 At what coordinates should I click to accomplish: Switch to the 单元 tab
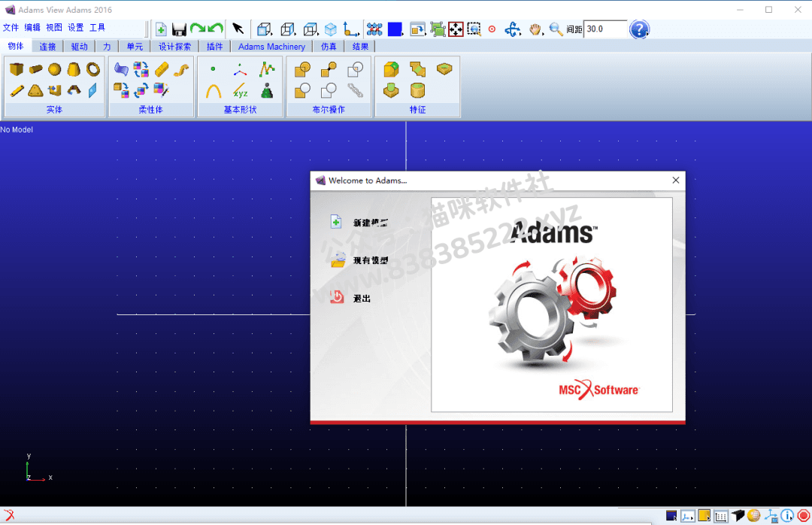click(x=135, y=47)
